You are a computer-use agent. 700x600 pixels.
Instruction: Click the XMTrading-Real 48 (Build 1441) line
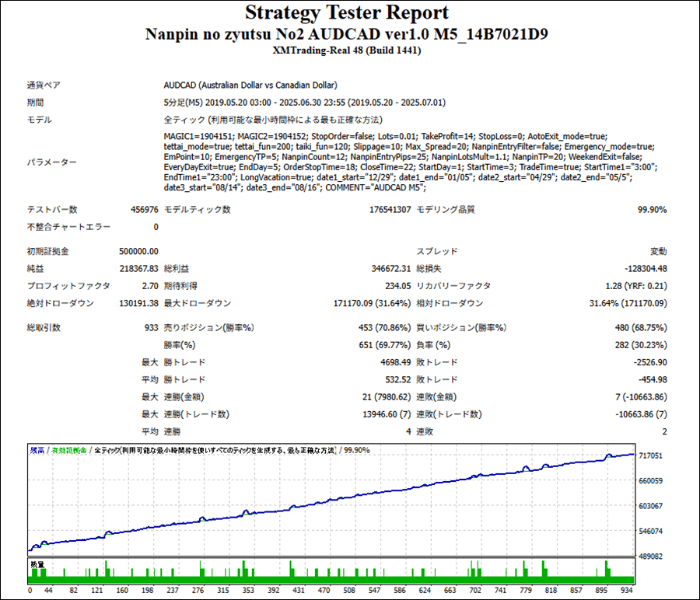[346, 50]
